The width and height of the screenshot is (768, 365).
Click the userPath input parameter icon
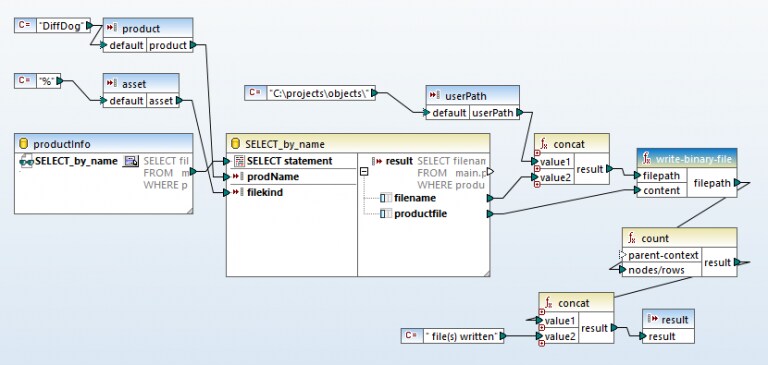(x=434, y=96)
